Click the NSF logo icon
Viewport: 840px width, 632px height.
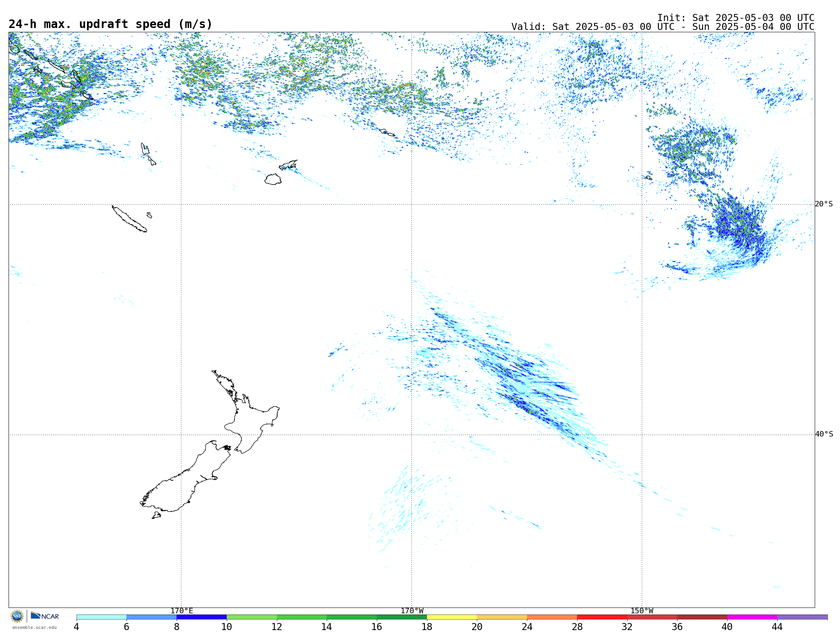click(x=17, y=616)
